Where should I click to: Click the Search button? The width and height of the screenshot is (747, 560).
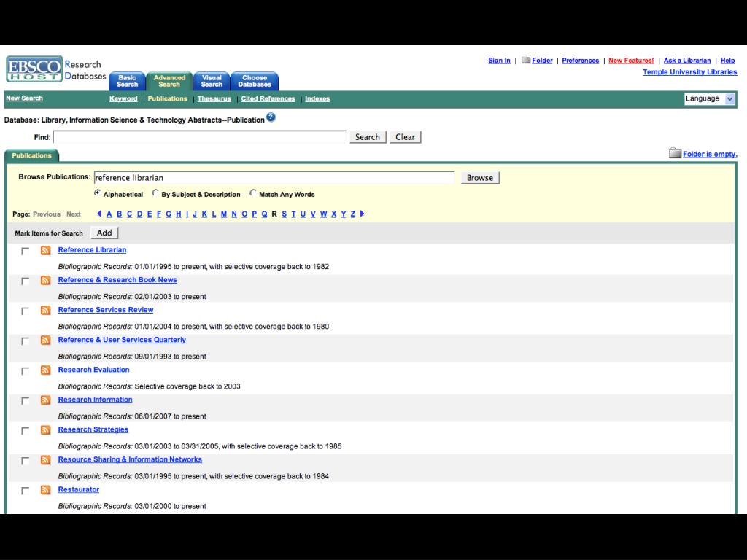[368, 137]
